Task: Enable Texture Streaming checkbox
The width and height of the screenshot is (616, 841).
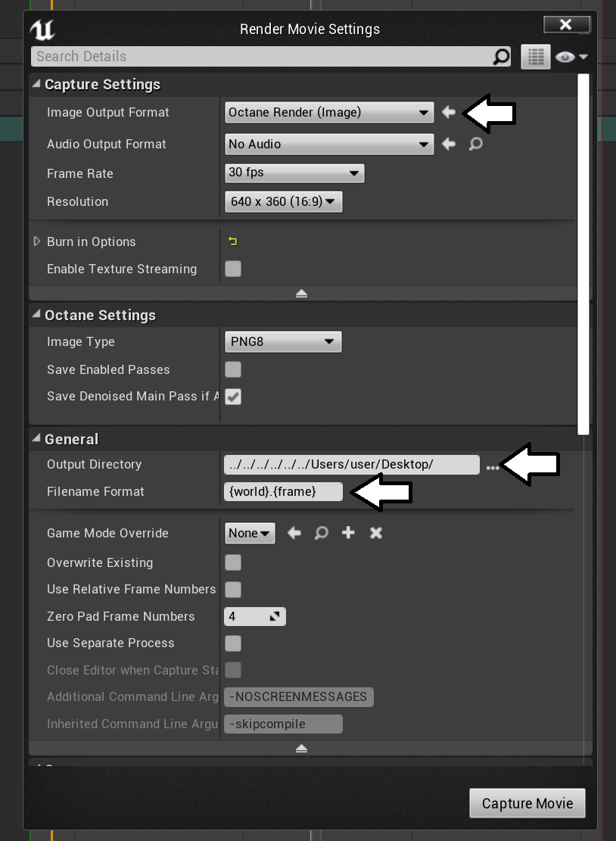Action: coord(233,269)
